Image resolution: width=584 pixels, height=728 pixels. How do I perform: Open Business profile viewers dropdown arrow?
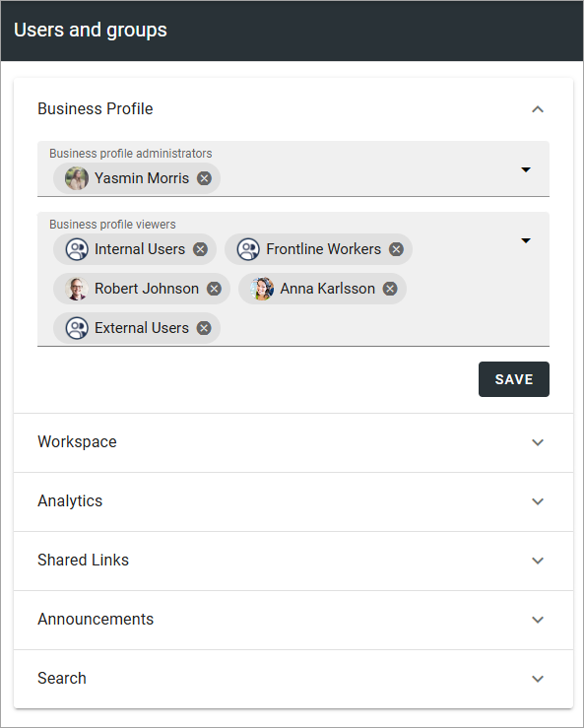click(526, 240)
